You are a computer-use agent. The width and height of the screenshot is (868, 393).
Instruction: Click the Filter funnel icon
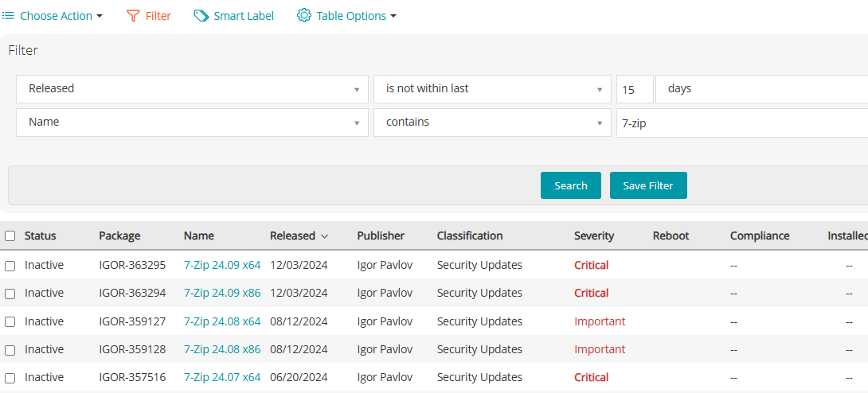(133, 16)
